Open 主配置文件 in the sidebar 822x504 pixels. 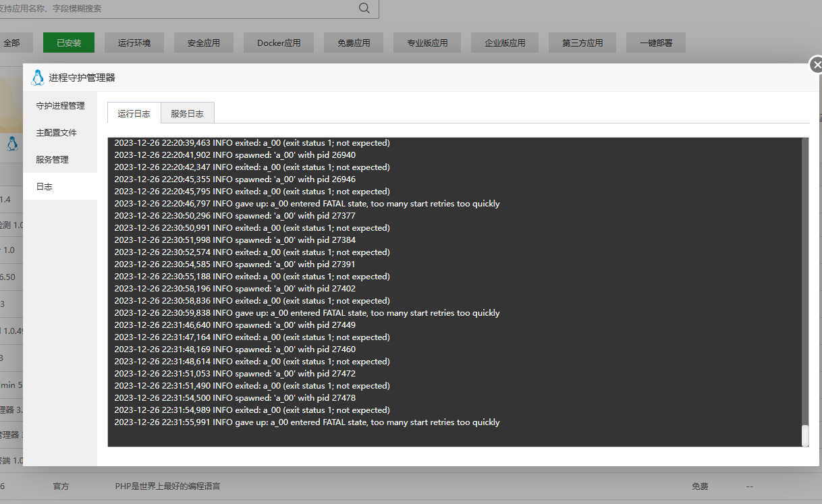coord(60,132)
